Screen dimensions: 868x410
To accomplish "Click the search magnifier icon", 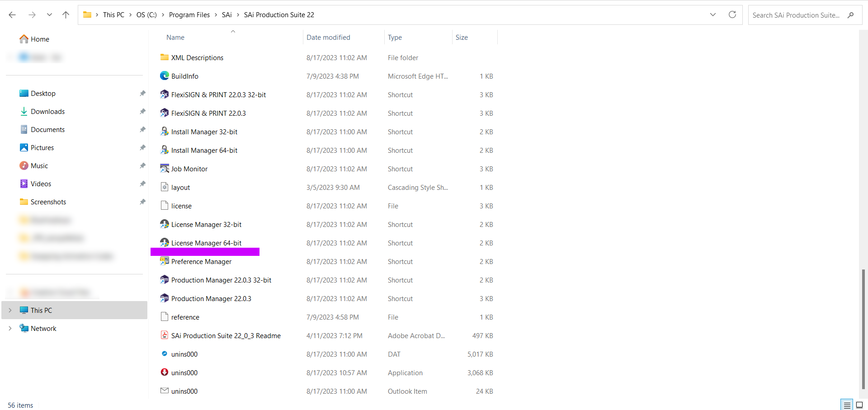I will pyautogui.click(x=851, y=15).
